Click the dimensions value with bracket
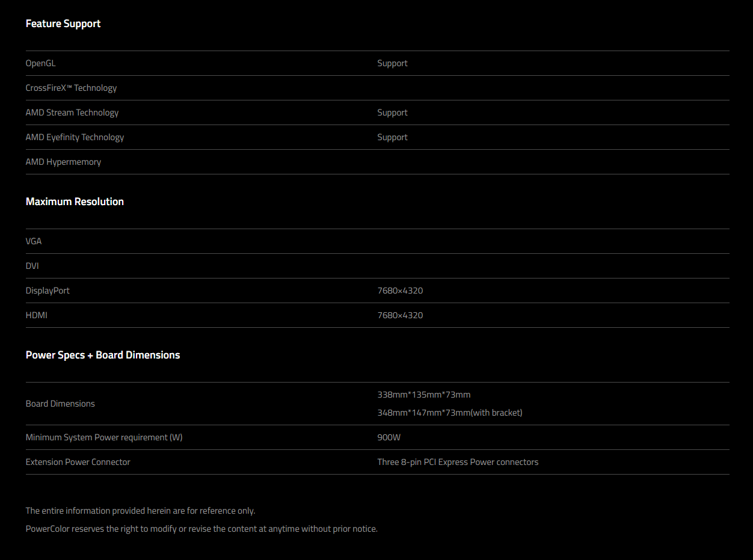Image resolution: width=753 pixels, height=560 pixels. 449,413
